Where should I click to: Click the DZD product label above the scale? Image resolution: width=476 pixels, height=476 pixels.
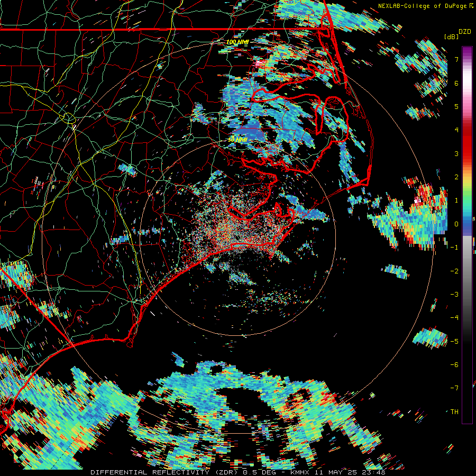[x=465, y=32]
